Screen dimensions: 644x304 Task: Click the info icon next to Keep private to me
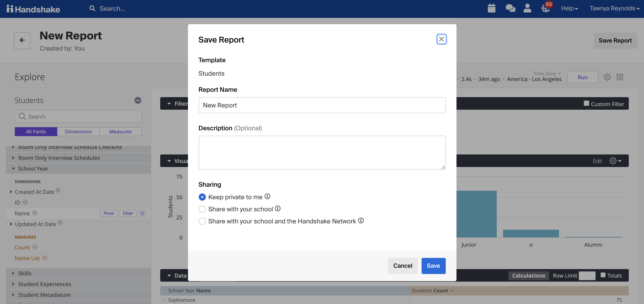tap(267, 196)
